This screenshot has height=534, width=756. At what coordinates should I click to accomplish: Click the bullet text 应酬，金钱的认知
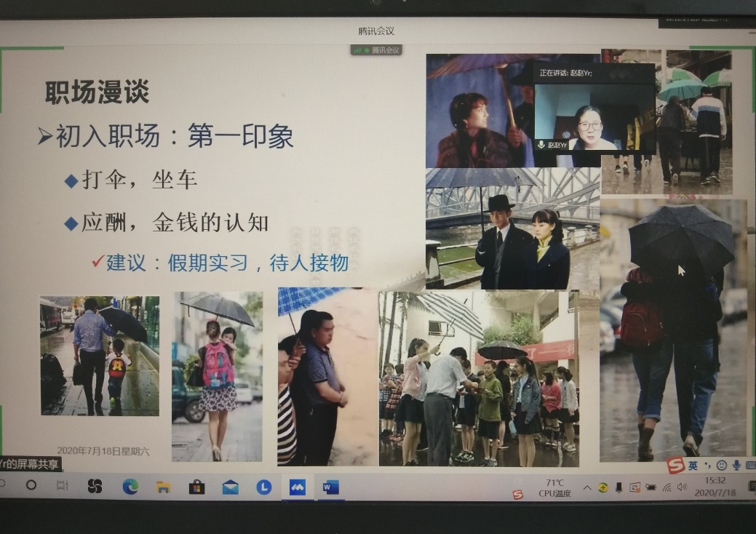point(175,222)
